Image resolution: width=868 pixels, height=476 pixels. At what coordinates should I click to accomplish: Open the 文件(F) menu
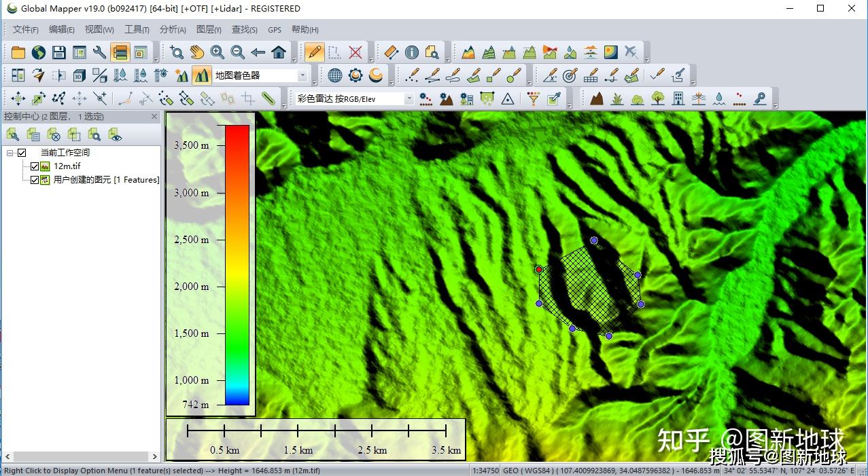coord(25,30)
